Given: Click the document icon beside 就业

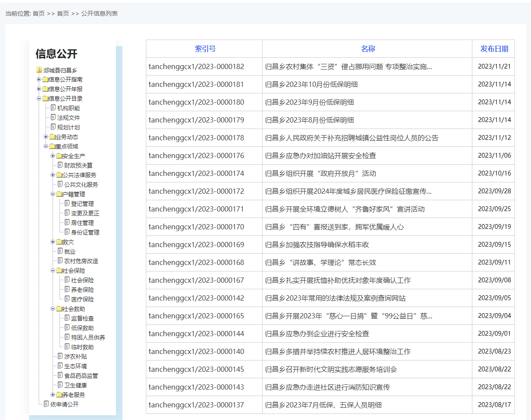Looking at the screenshot, I should [x=60, y=251].
